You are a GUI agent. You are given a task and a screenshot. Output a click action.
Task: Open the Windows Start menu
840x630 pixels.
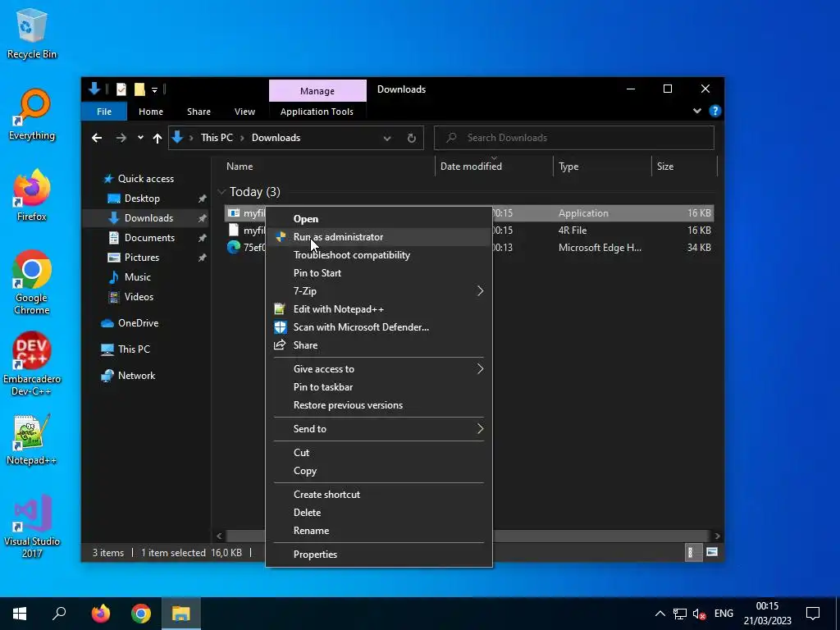tap(20, 614)
